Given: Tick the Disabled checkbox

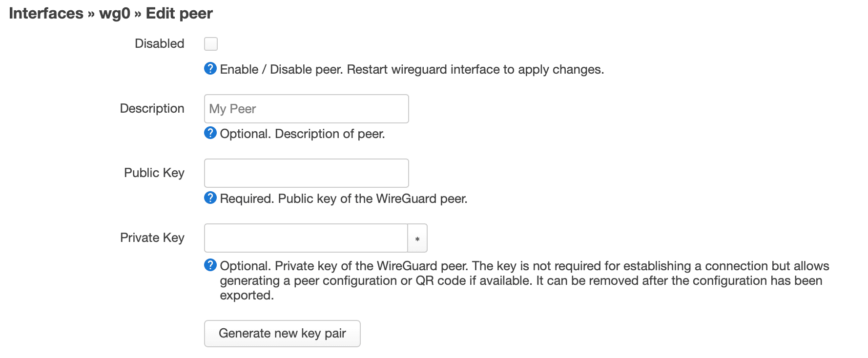Looking at the screenshot, I should (211, 44).
